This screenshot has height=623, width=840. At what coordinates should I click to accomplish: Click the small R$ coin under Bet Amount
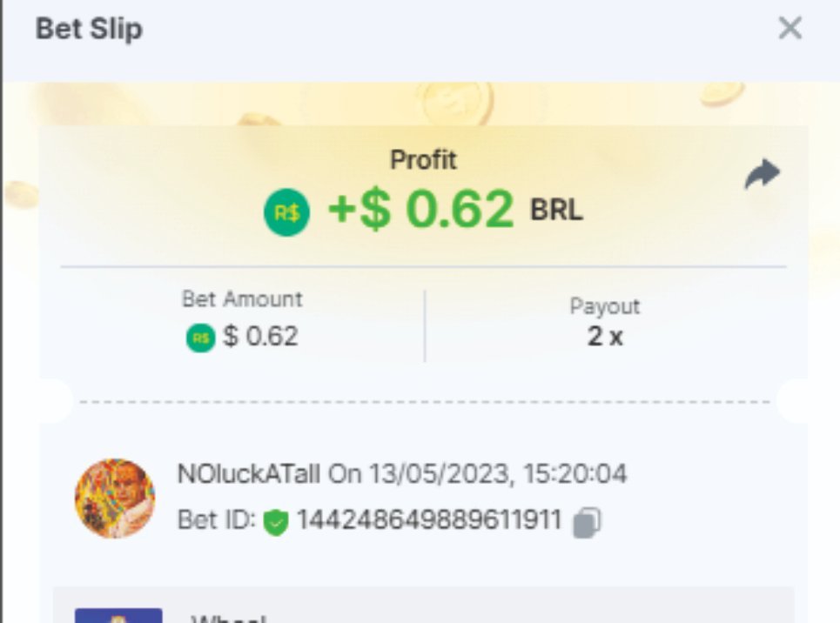pos(200,338)
